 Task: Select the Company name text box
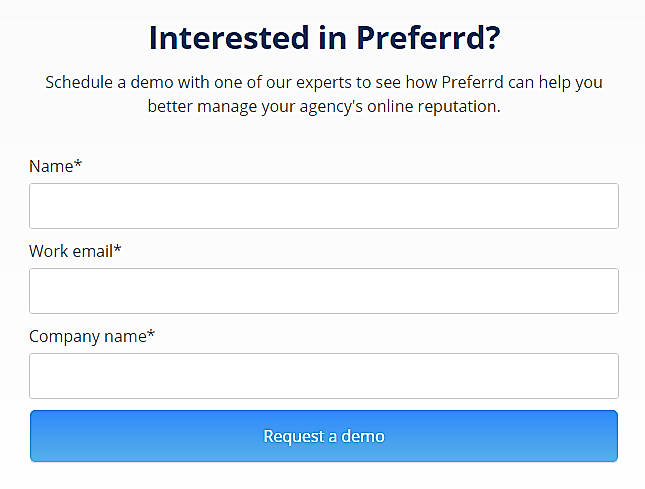(323, 376)
